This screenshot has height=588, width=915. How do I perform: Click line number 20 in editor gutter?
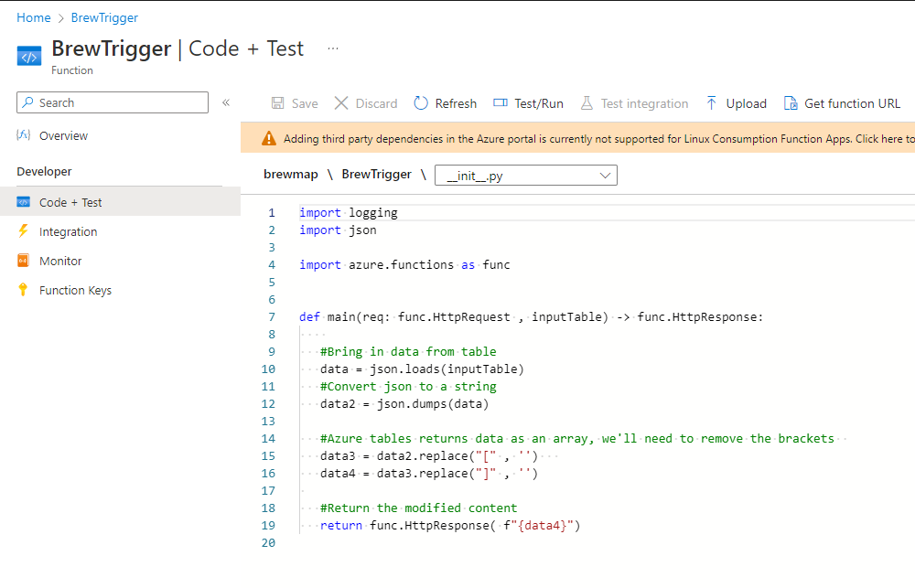click(x=268, y=542)
